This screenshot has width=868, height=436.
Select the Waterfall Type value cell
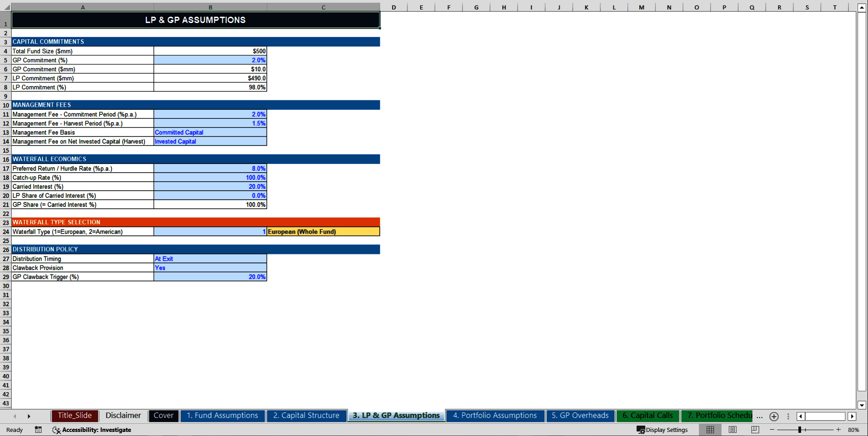210,231
